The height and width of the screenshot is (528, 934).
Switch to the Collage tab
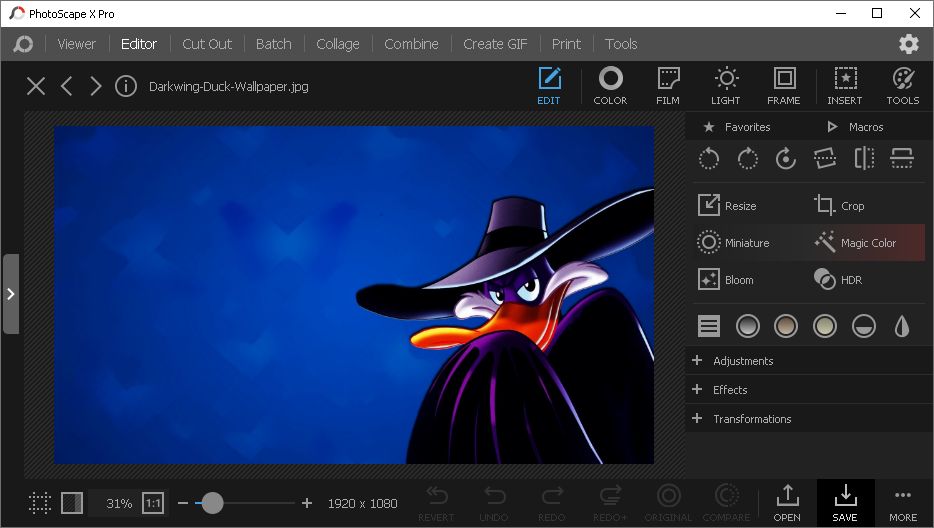[338, 44]
